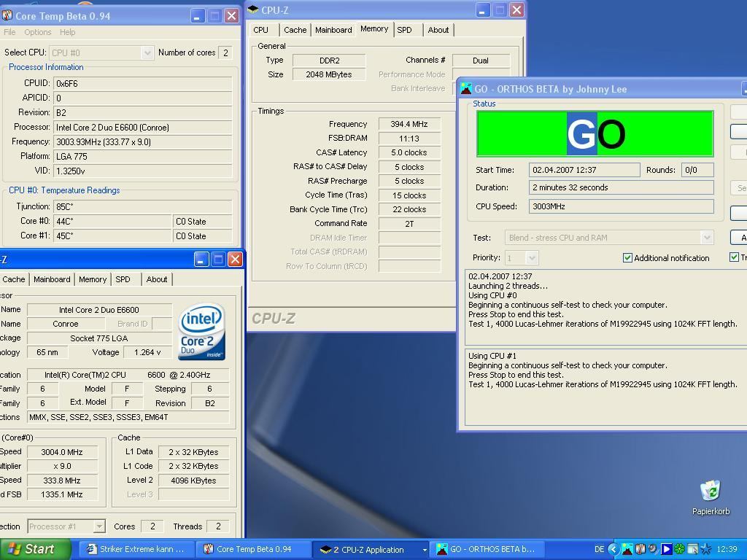Select the Memory tab in the top CPU-Z window
This screenshot has width=747, height=560.
(374, 28)
